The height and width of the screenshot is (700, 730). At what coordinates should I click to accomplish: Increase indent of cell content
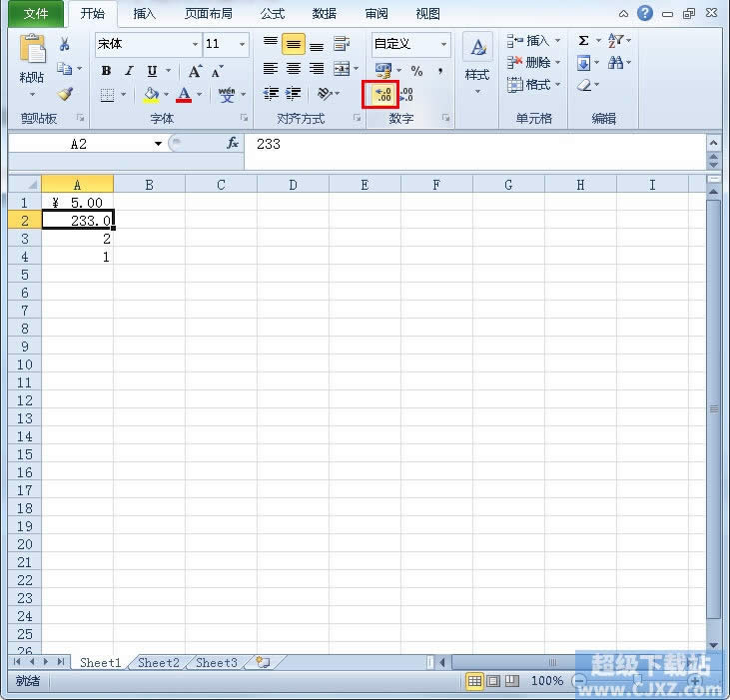[294, 94]
